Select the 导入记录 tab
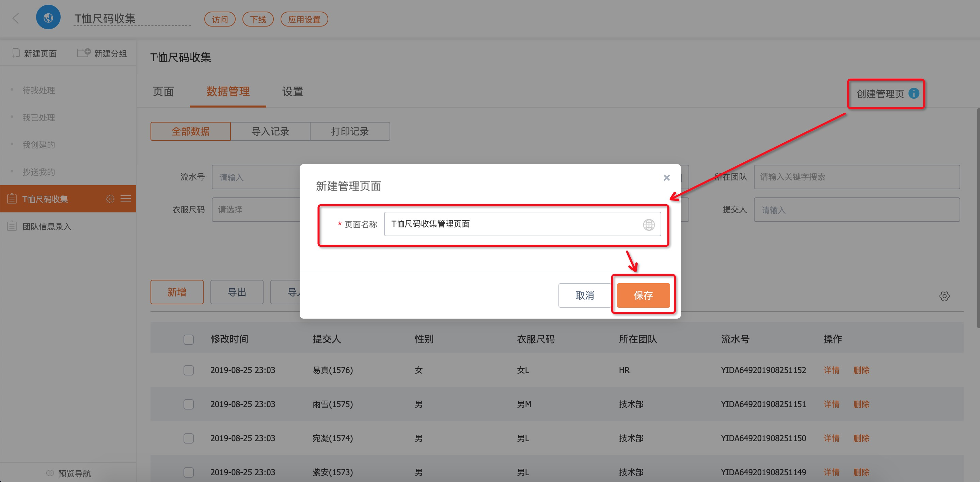980x482 pixels. point(270,132)
